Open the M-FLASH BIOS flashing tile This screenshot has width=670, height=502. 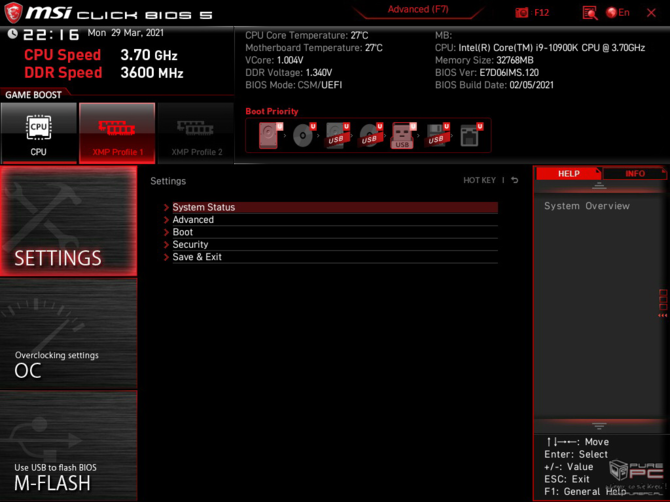pos(68,445)
